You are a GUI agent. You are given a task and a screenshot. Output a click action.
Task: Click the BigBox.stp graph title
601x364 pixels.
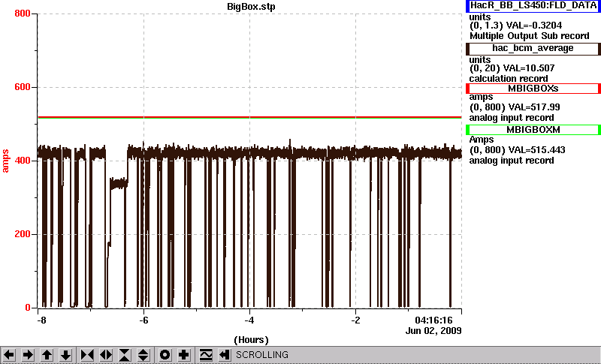pos(251,7)
